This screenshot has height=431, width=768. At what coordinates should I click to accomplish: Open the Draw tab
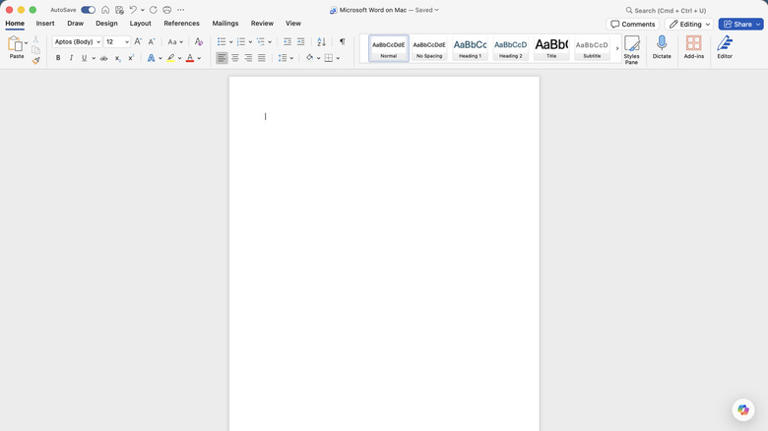75,23
